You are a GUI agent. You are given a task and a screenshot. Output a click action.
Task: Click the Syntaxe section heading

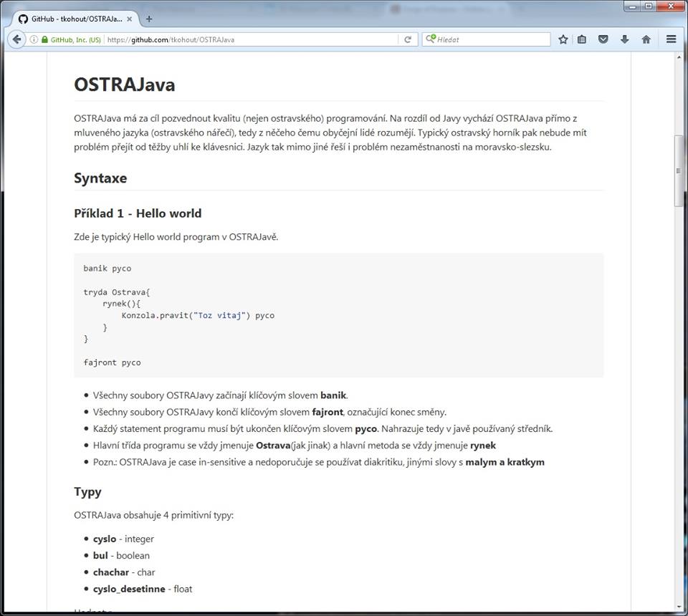click(100, 178)
